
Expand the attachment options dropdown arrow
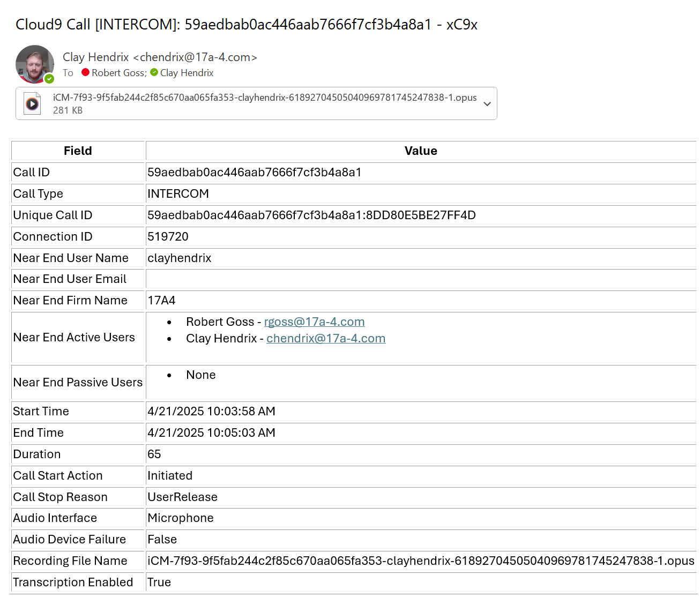coord(487,104)
